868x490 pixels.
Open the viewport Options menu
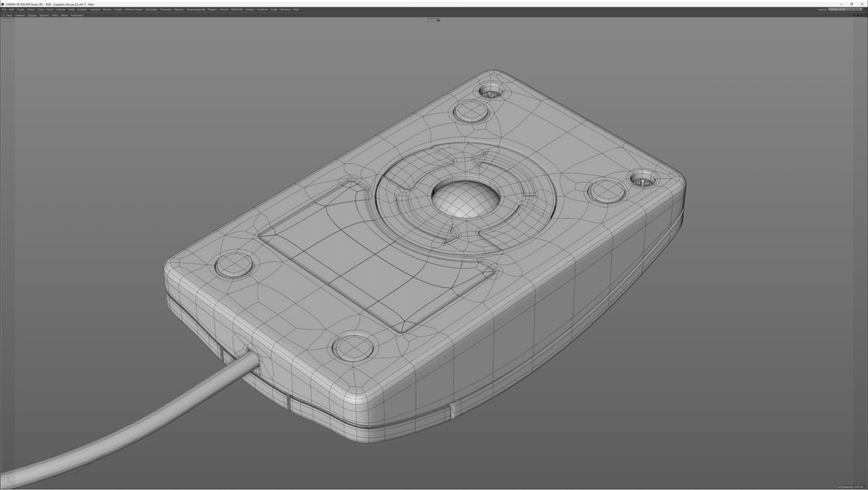44,15
